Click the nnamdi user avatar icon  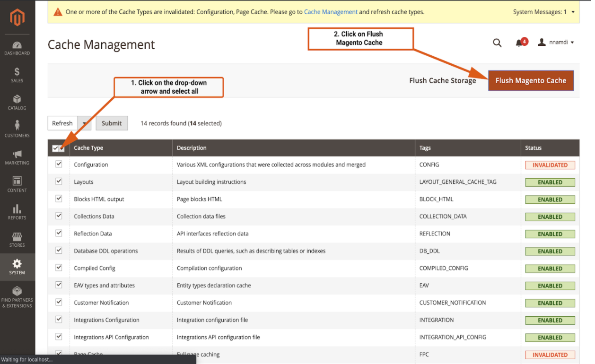(542, 43)
